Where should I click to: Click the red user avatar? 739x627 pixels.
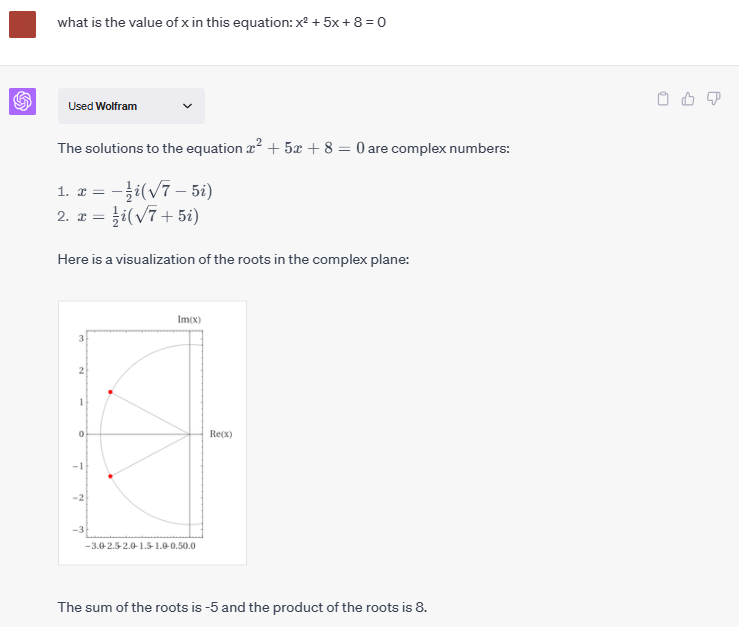(x=22, y=24)
